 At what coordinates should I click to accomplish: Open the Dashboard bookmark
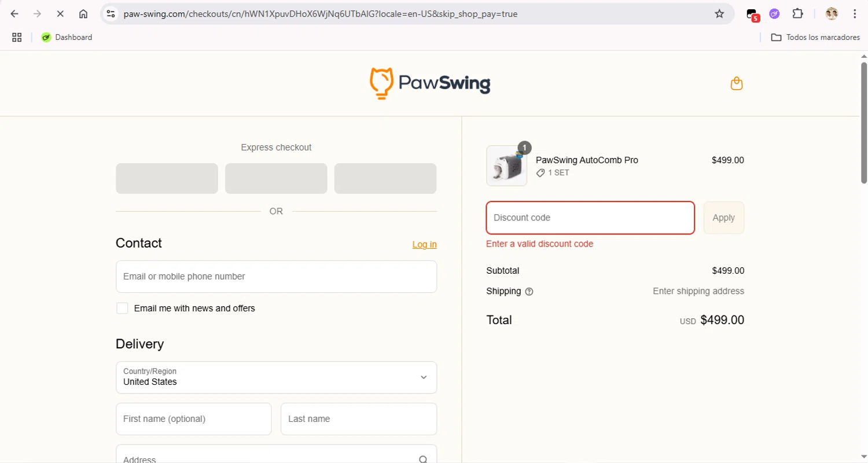[67, 37]
